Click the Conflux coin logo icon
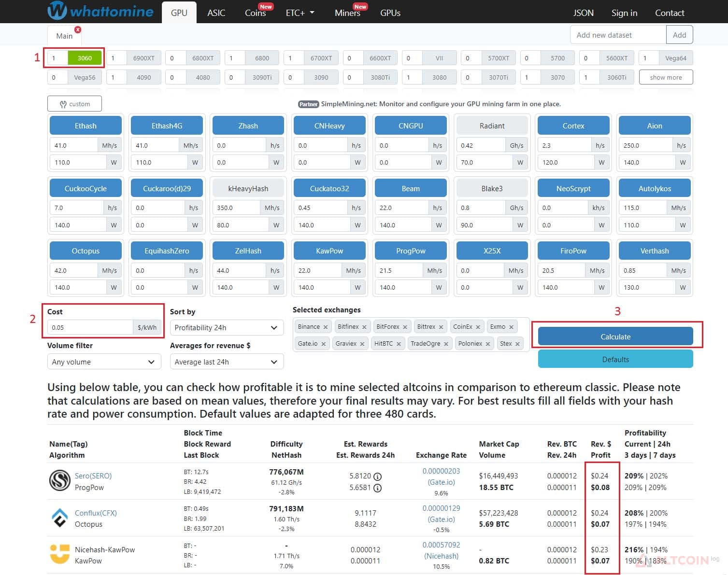 [59, 518]
